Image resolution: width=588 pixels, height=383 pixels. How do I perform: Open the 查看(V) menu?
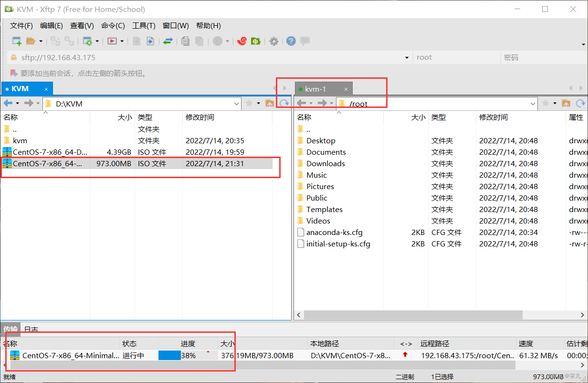[82, 26]
